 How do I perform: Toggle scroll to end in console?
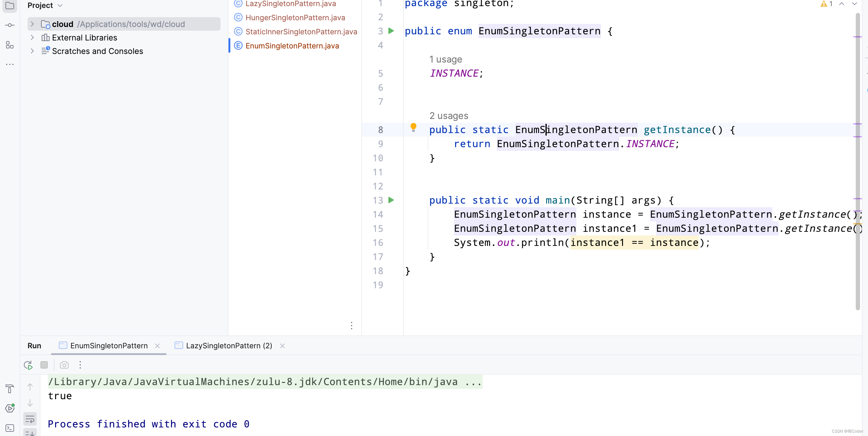point(30,433)
